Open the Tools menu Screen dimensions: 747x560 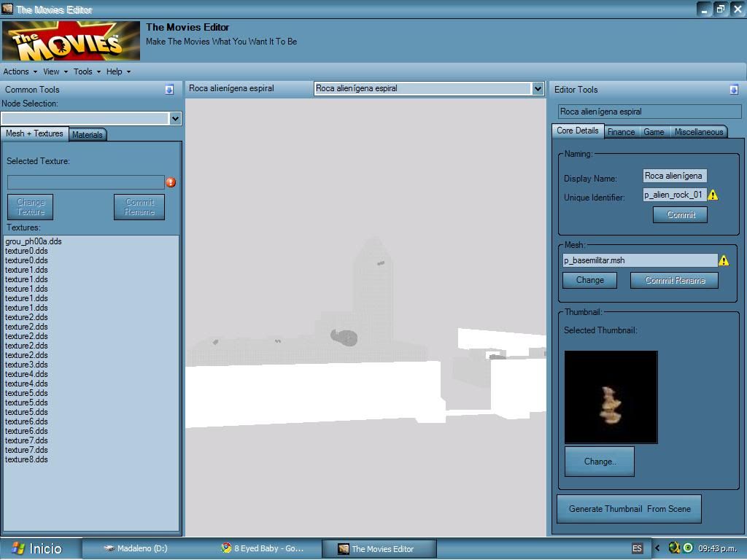[x=87, y=71]
